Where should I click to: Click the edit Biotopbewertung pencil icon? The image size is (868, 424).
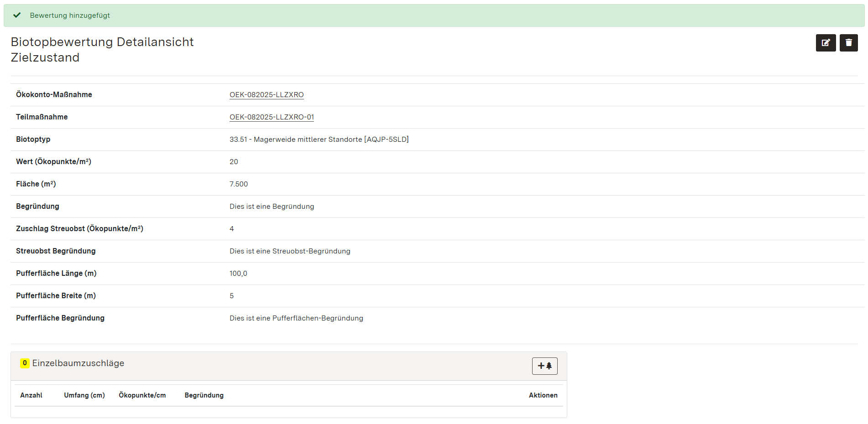[826, 43]
